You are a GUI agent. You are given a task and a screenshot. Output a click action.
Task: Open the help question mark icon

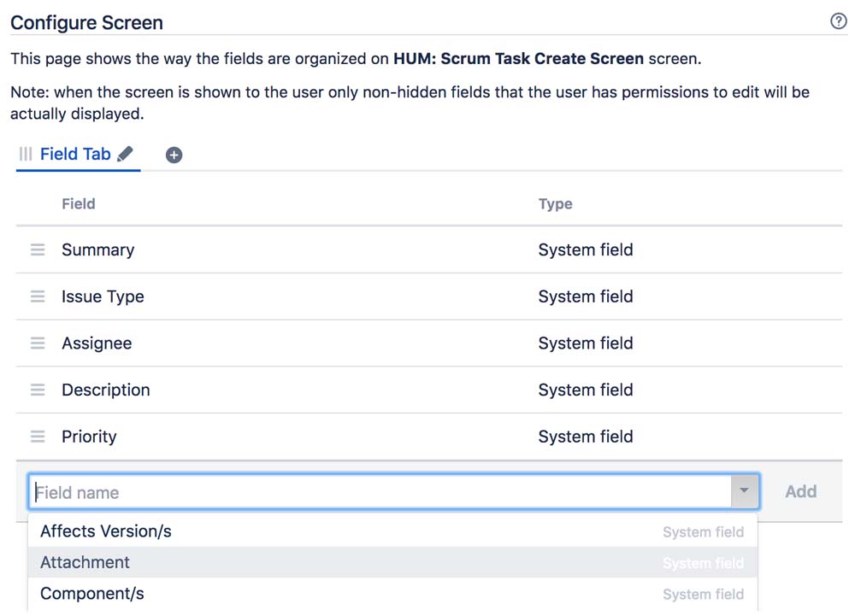838,21
